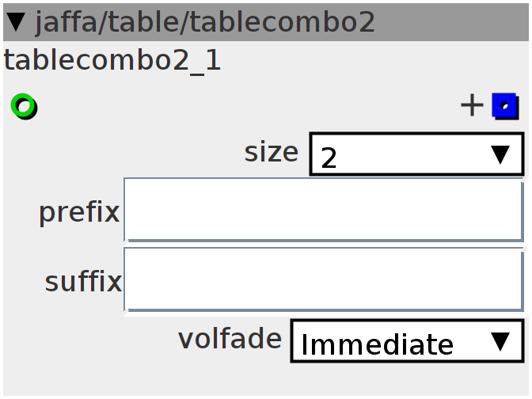Toggle the green ring indicator
532x399 pixels.
tap(24, 106)
